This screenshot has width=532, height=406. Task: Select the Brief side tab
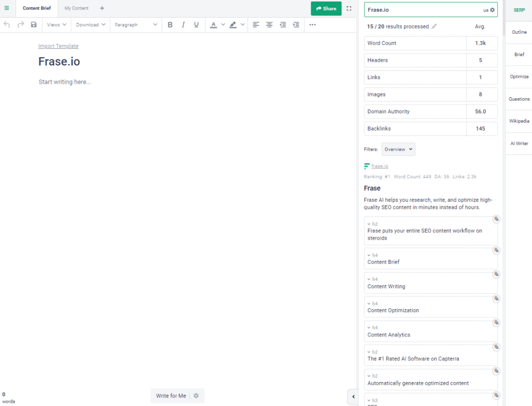[519, 54]
